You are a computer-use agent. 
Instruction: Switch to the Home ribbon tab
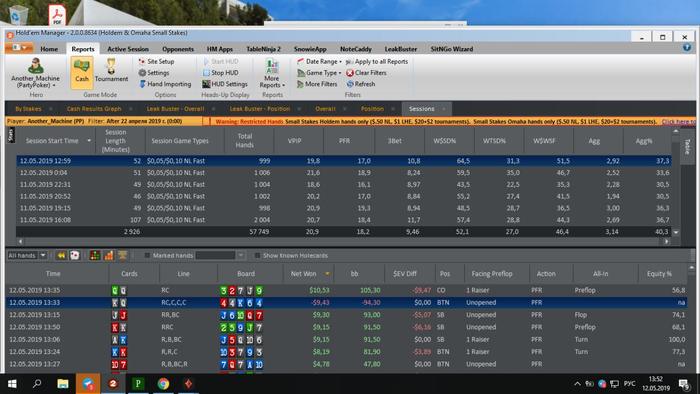point(49,49)
